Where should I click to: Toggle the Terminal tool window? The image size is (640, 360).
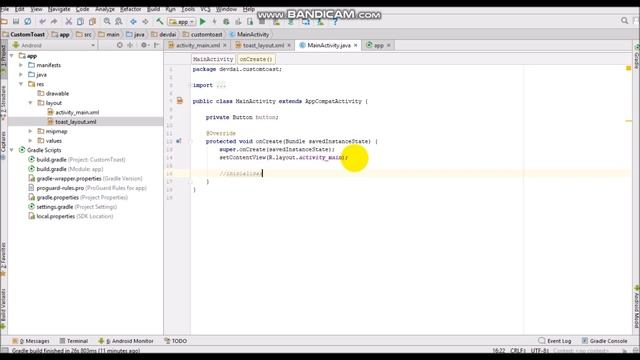tap(73, 341)
